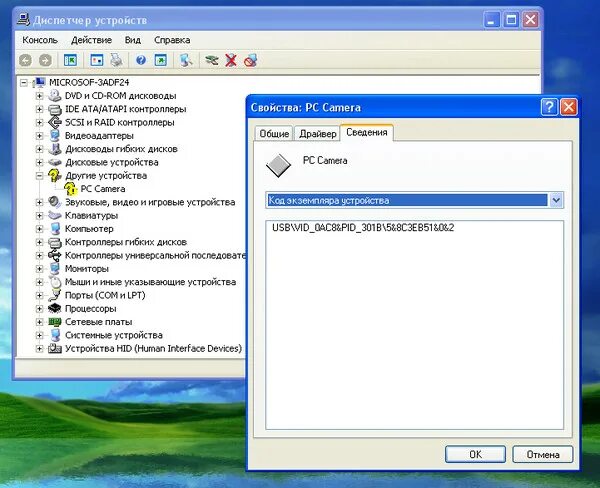Image resolution: width=600 pixels, height=488 pixels.
Task: Select Компьютер in the device tree
Action: [89, 228]
